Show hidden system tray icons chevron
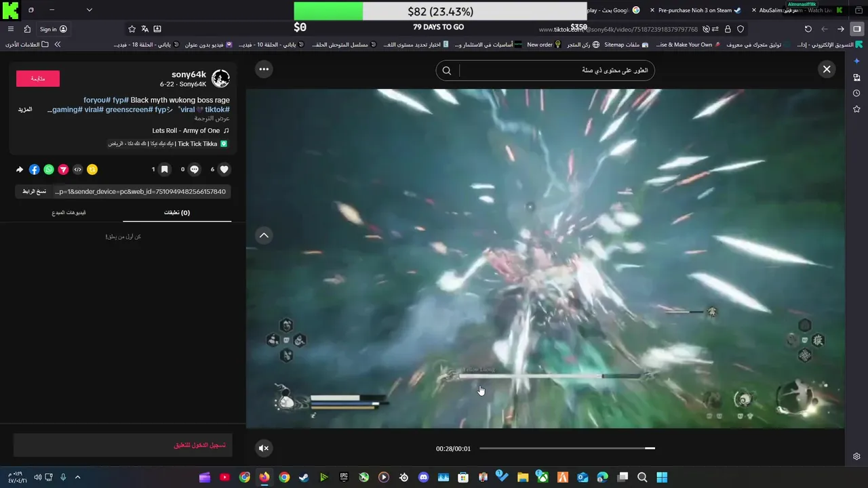The height and width of the screenshot is (488, 868). [77, 477]
